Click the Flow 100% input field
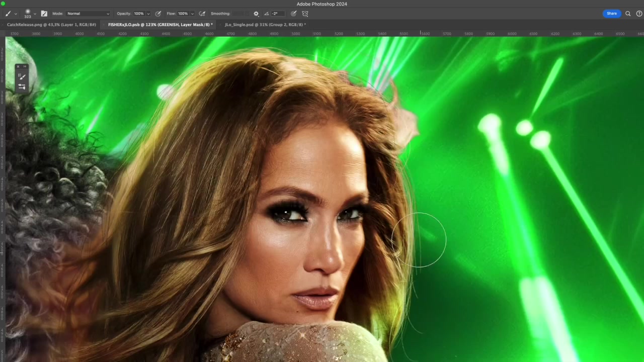Image resolution: width=644 pixels, height=362 pixels. 183,14
